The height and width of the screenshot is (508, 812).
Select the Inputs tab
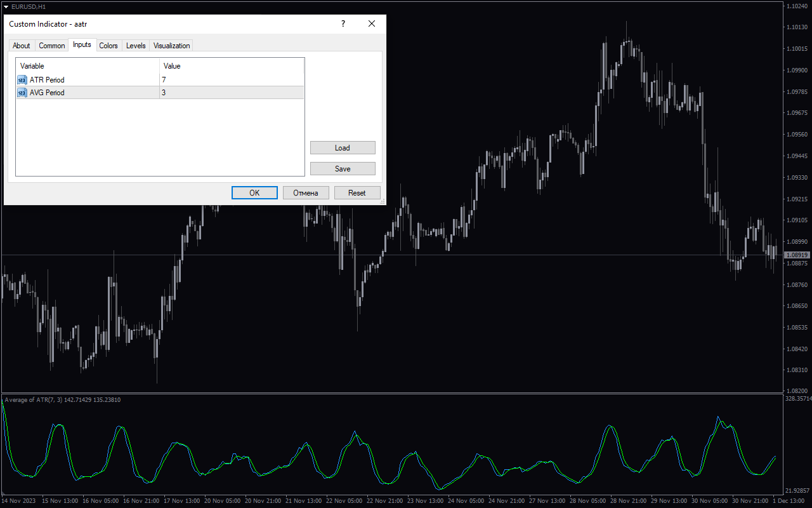82,44
